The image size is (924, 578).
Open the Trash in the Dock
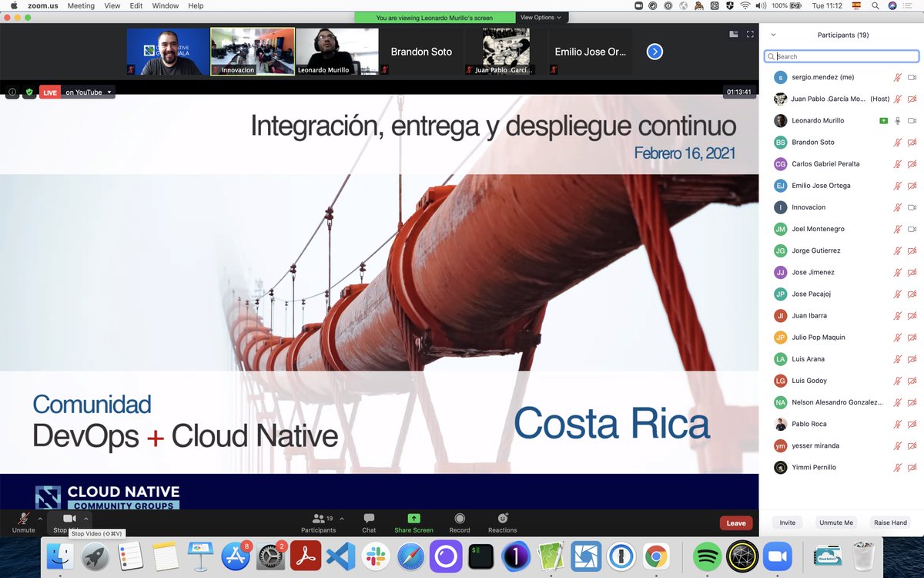click(x=865, y=556)
